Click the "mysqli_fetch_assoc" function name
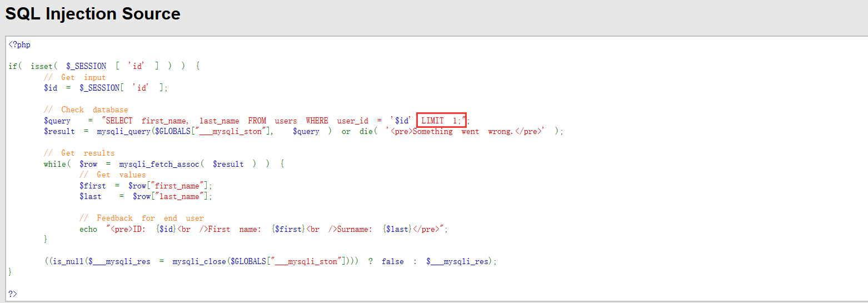 pos(159,164)
